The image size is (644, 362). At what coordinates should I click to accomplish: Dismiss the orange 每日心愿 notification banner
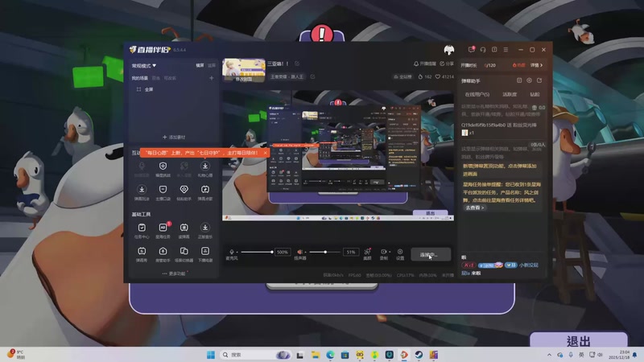tap(265, 153)
